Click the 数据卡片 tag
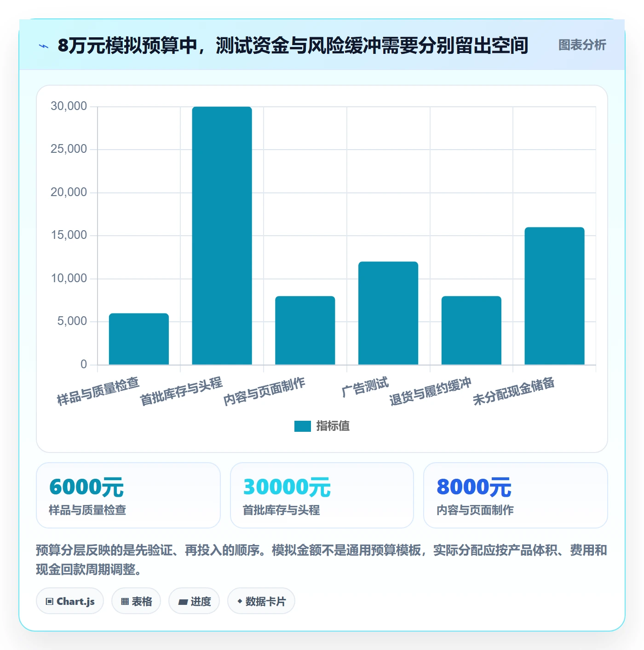644x650 pixels. coord(261,601)
